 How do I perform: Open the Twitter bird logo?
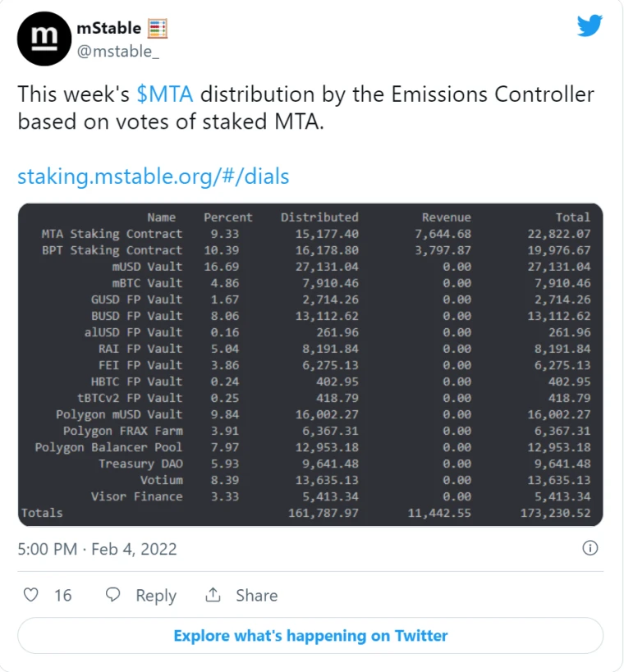(590, 25)
